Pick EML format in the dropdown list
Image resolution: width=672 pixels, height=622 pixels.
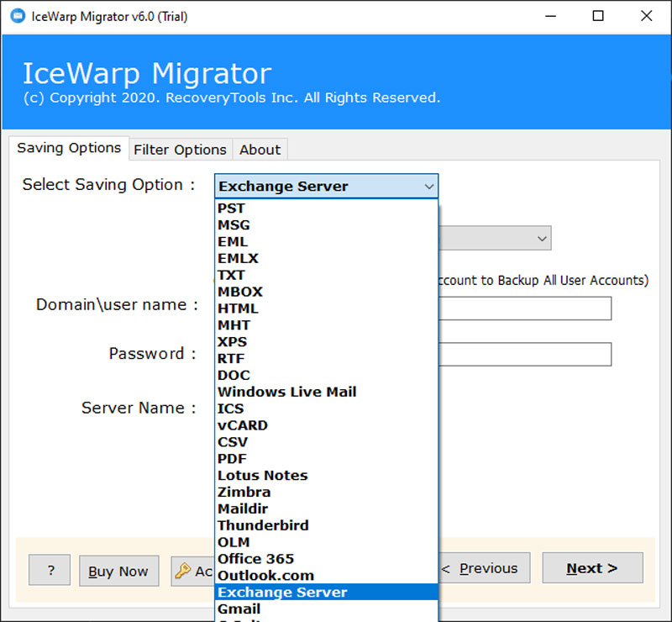pos(326,242)
